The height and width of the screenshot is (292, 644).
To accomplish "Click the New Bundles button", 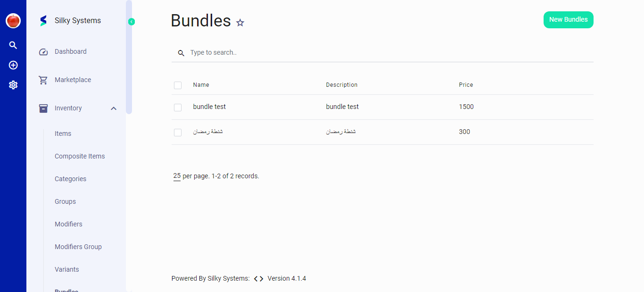I will coord(568,20).
